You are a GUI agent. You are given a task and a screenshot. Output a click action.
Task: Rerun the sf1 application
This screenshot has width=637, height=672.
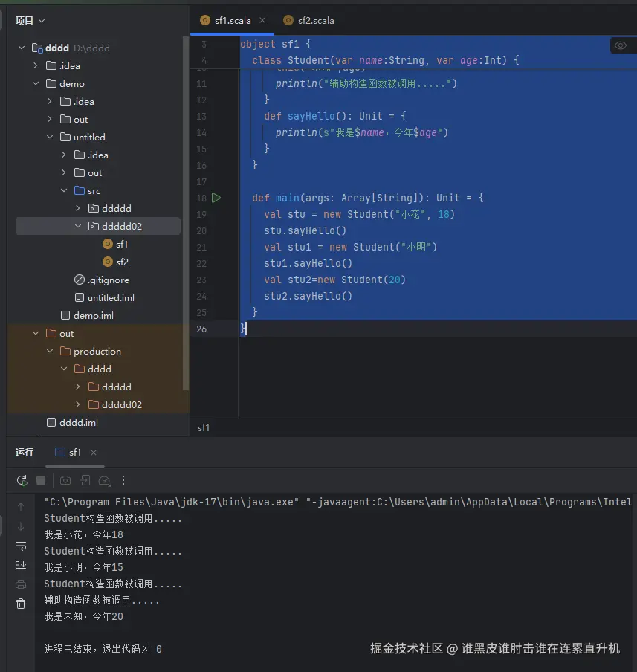21,480
